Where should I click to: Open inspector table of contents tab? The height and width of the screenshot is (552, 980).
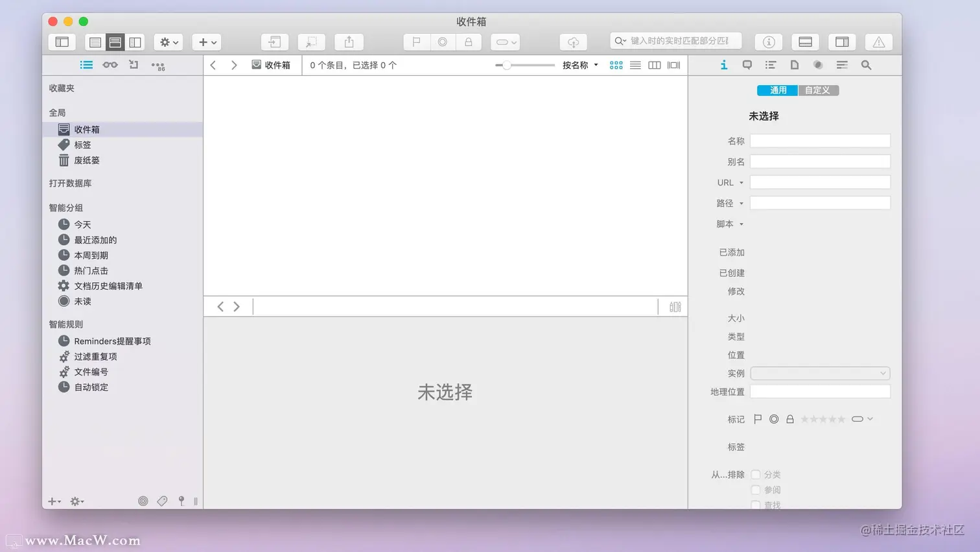click(771, 65)
